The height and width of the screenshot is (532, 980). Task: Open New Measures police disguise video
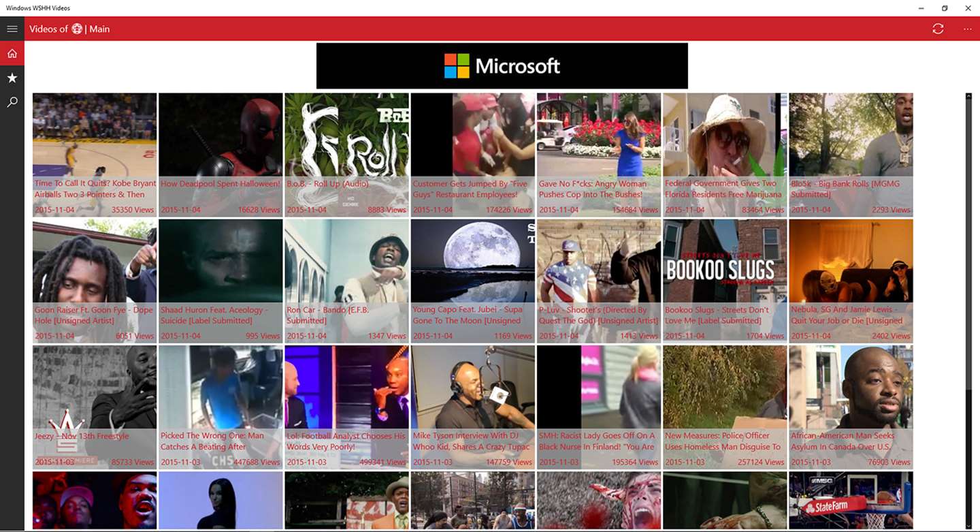[x=725, y=407]
